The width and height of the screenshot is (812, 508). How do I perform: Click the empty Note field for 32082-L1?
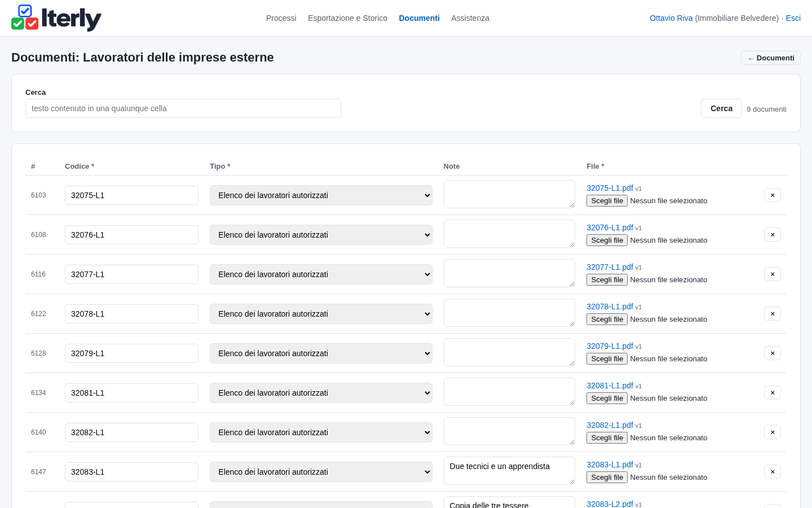point(509,431)
